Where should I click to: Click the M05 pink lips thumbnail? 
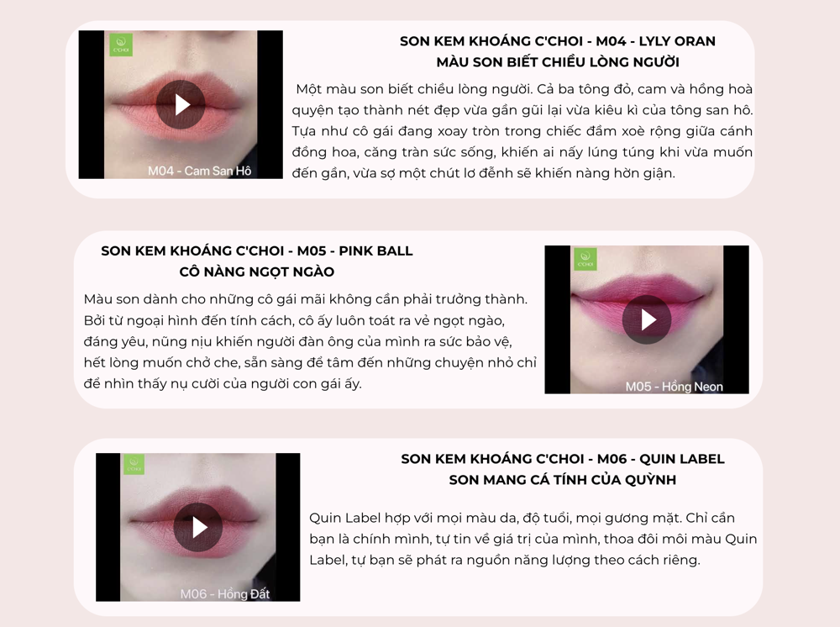tap(647, 319)
